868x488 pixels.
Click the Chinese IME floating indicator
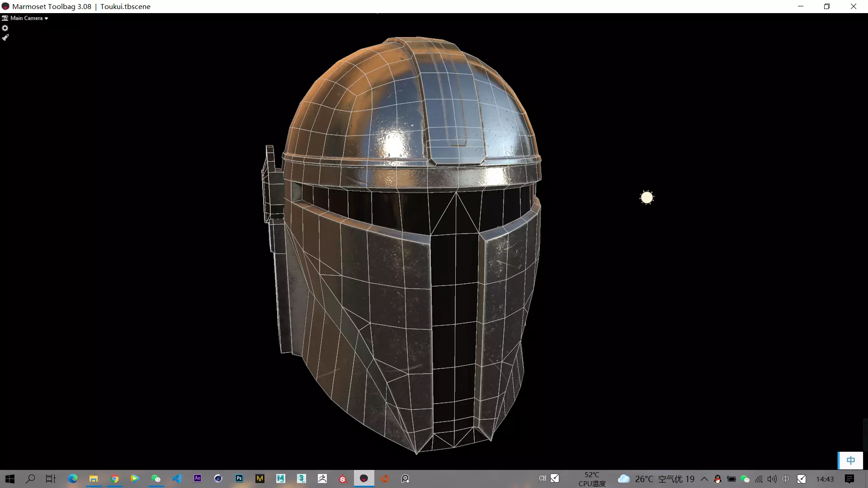[850, 460]
